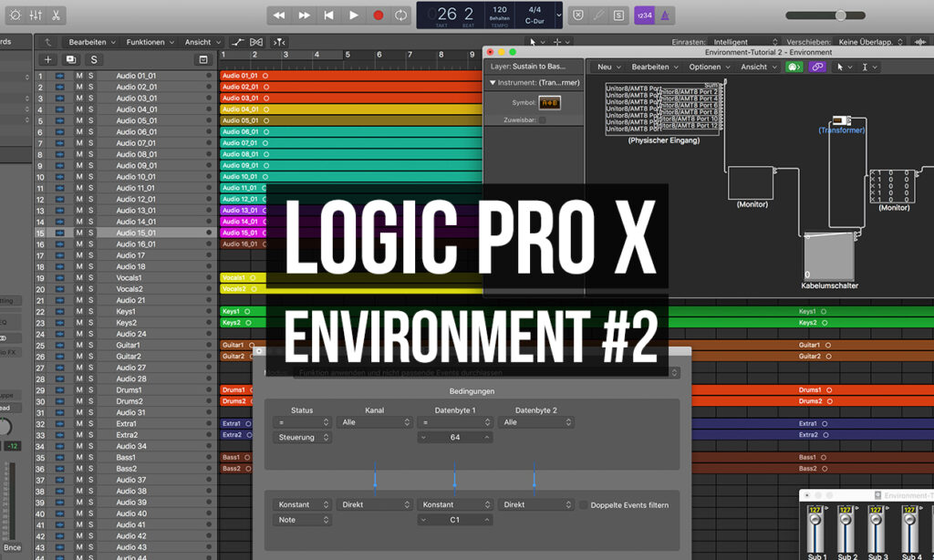Click the Rewind transport button

click(279, 16)
